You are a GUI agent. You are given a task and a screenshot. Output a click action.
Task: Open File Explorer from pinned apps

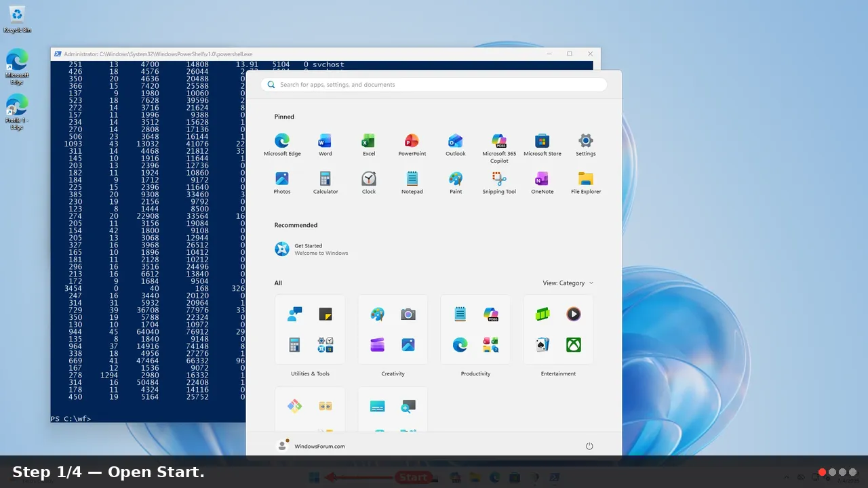coord(586,182)
